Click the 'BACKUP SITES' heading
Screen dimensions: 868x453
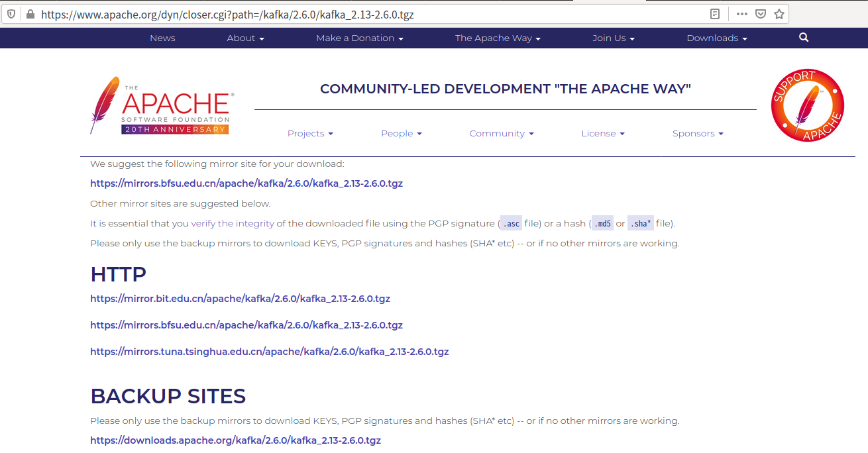pos(168,396)
